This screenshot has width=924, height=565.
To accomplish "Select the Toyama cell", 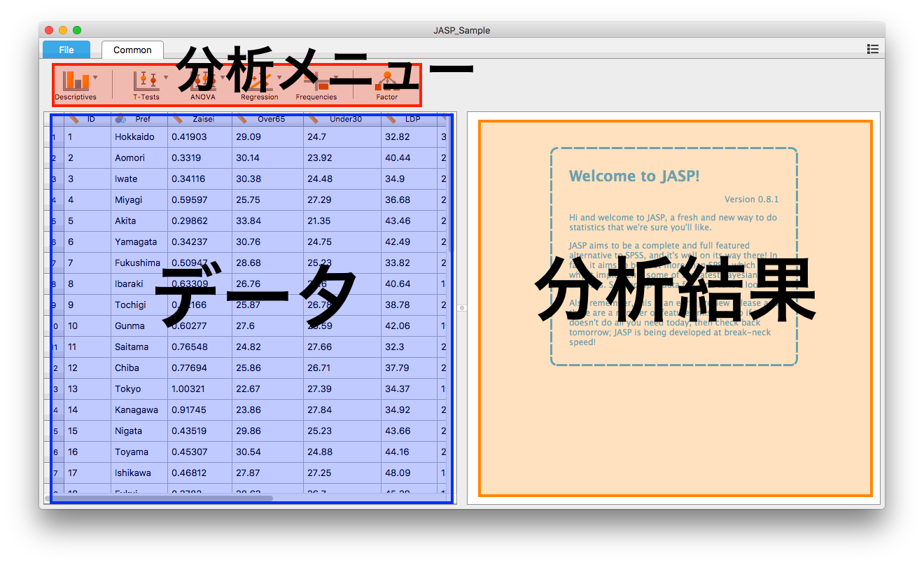I will [139, 452].
